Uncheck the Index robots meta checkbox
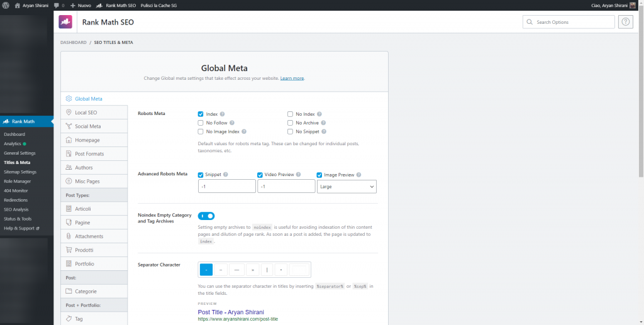The width and height of the screenshot is (644, 325). click(201, 114)
